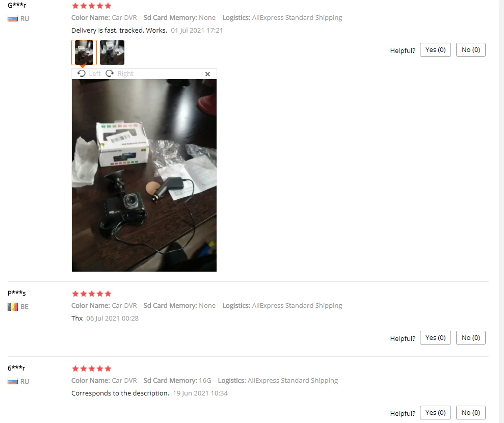
Task: Click the enlarged dash cam photo
Action: (144, 175)
